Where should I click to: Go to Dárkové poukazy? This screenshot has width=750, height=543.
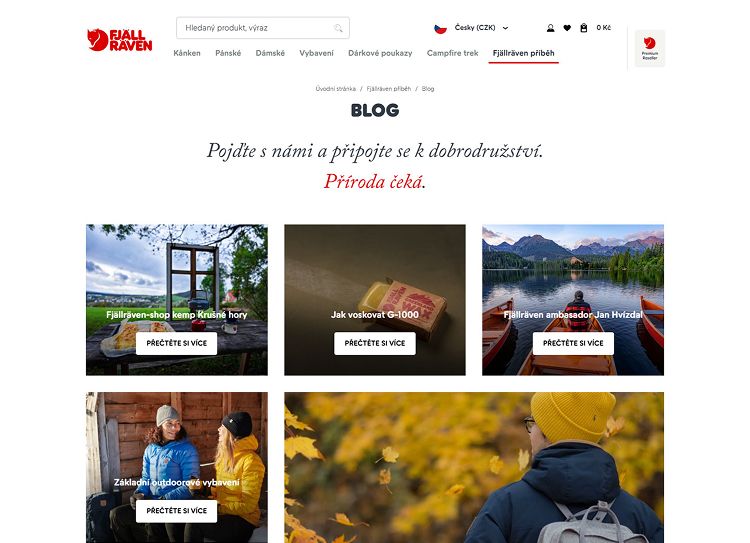380,53
